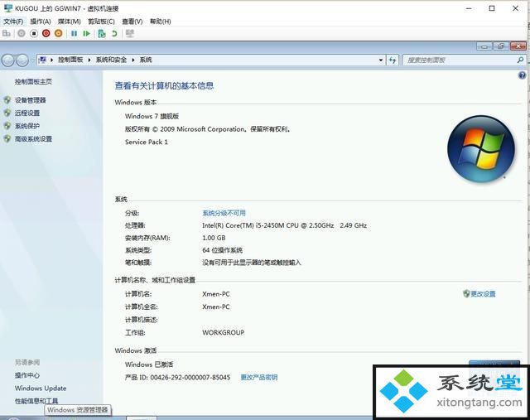This screenshot has height=420, width=530.
Task: Click the greyed Start VM toolbar icon
Action: 22,33
